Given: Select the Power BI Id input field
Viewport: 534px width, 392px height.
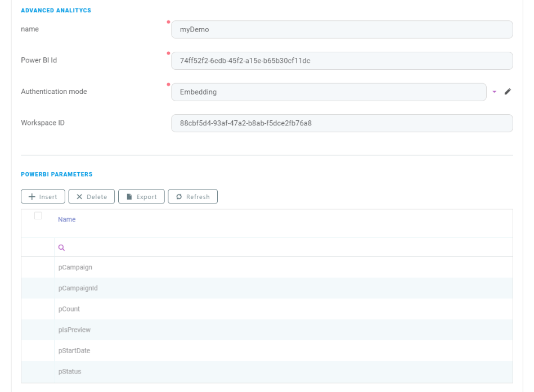Looking at the screenshot, I should (x=342, y=61).
